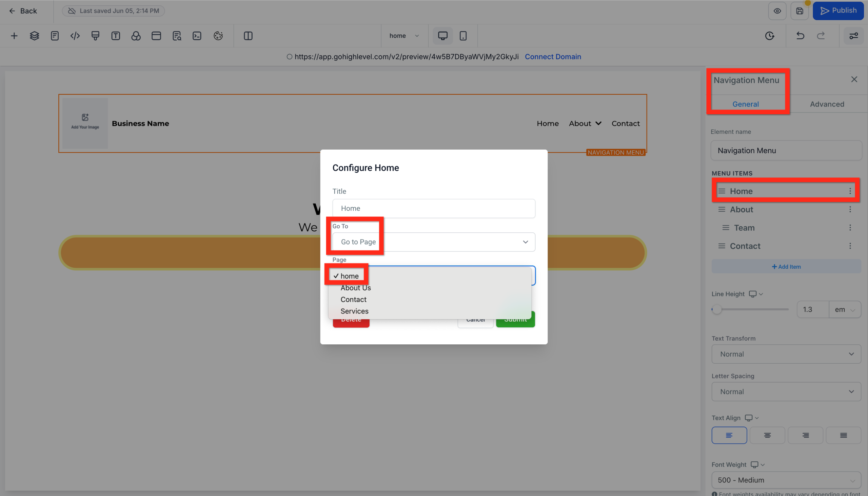
Task: Open the Font Weight 500 - Medium dropdown
Action: point(786,480)
